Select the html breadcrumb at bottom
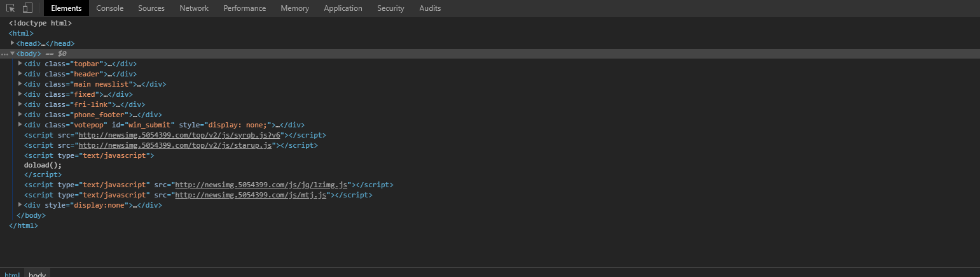 pos(11,274)
